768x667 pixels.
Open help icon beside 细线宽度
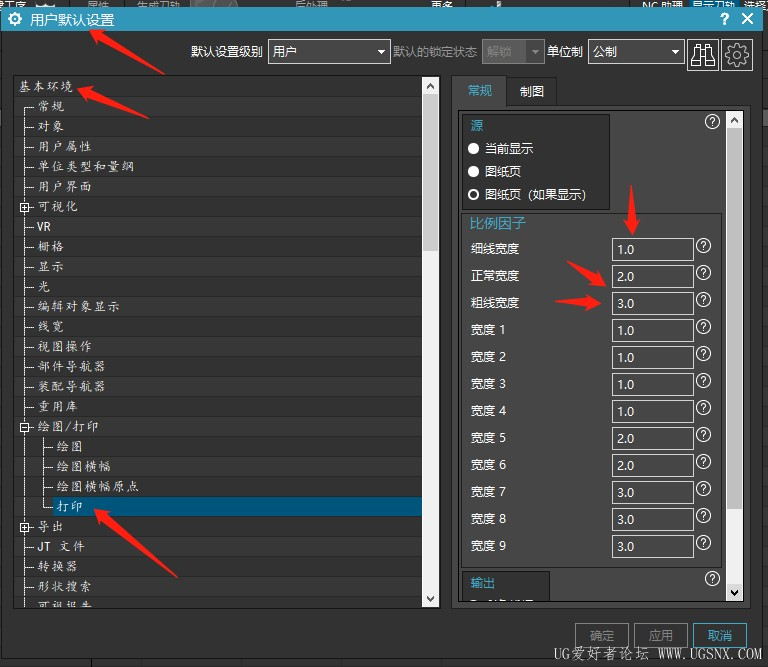703,246
